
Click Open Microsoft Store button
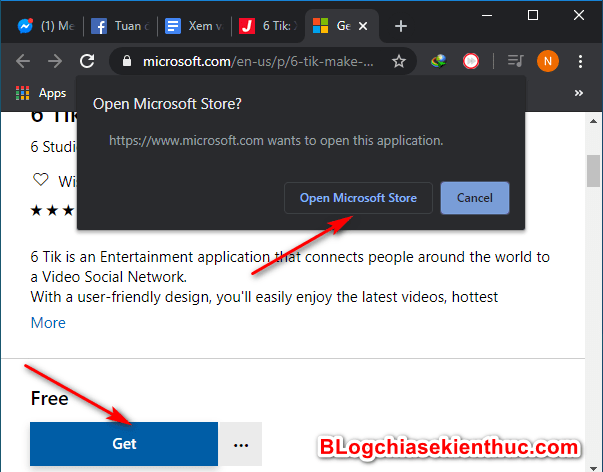tap(358, 198)
